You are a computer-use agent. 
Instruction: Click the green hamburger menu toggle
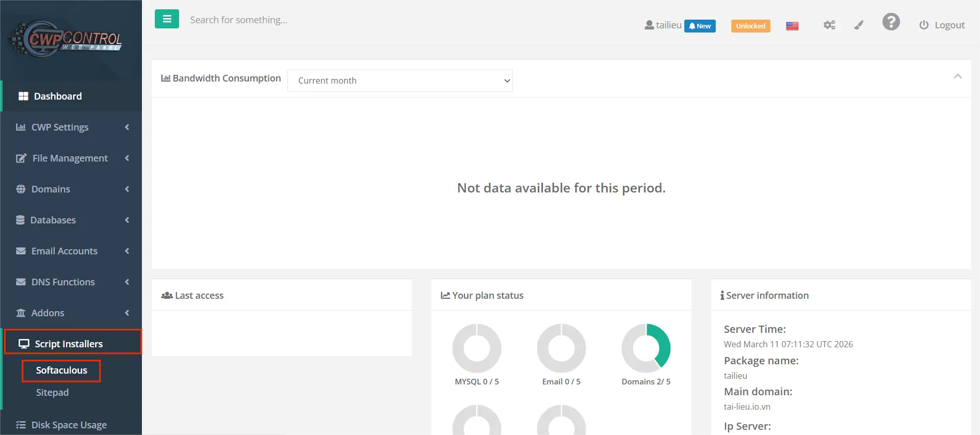[x=167, y=19]
